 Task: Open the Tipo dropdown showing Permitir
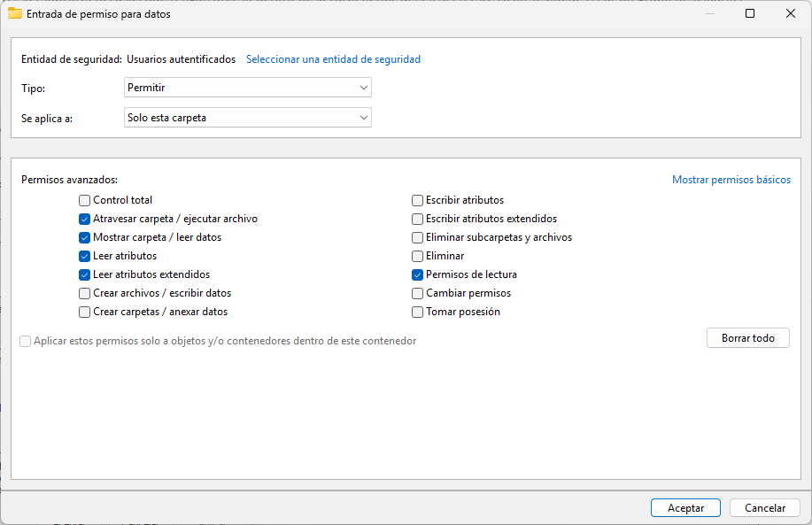[x=247, y=87]
